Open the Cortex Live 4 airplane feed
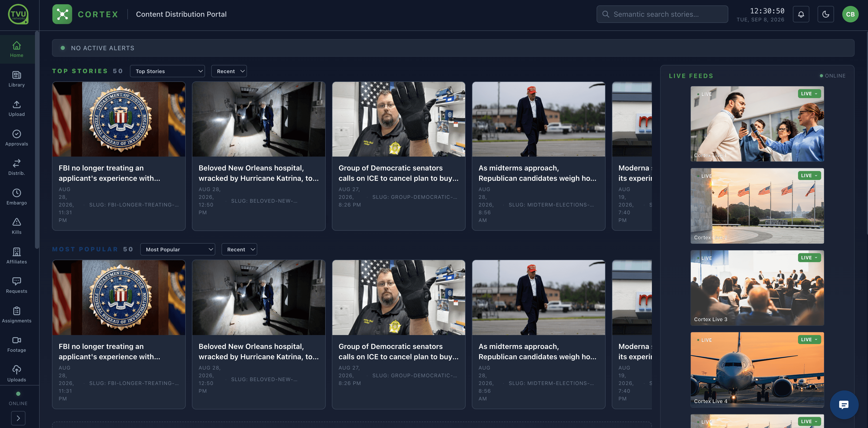Screen dimensions: 868x428 coord(757,370)
